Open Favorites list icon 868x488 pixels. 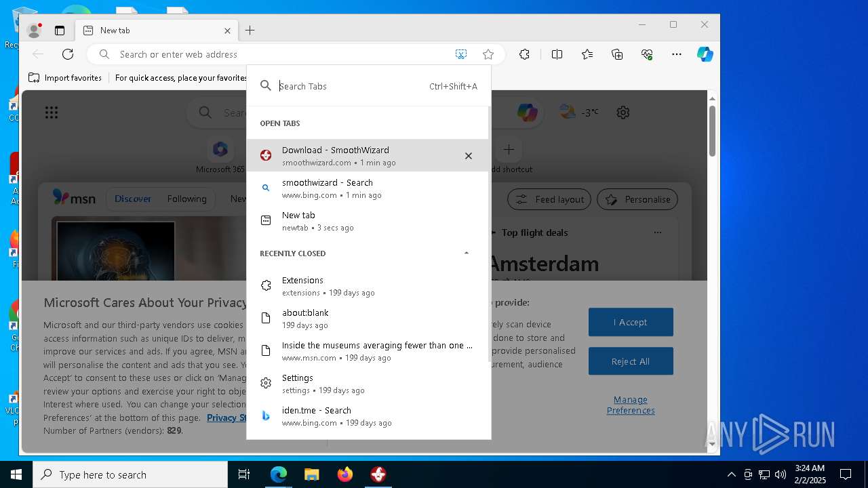(587, 54)
